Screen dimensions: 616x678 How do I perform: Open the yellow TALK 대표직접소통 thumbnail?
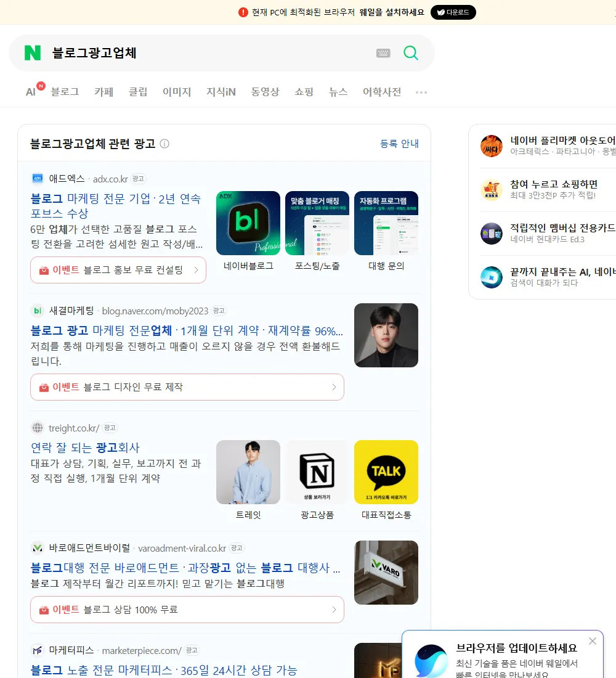[386, 472]
